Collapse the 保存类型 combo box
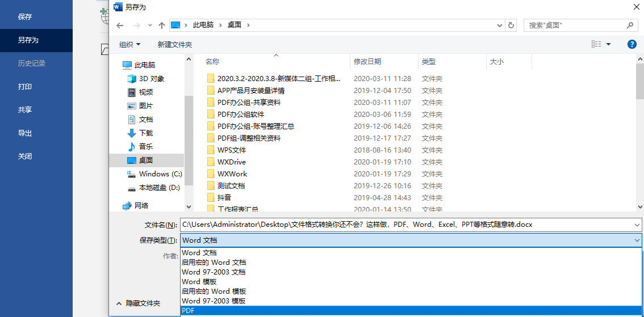Image resolution: width=644 pixels, height=317 pixels. pyautogui.click(x=637, y=240)
